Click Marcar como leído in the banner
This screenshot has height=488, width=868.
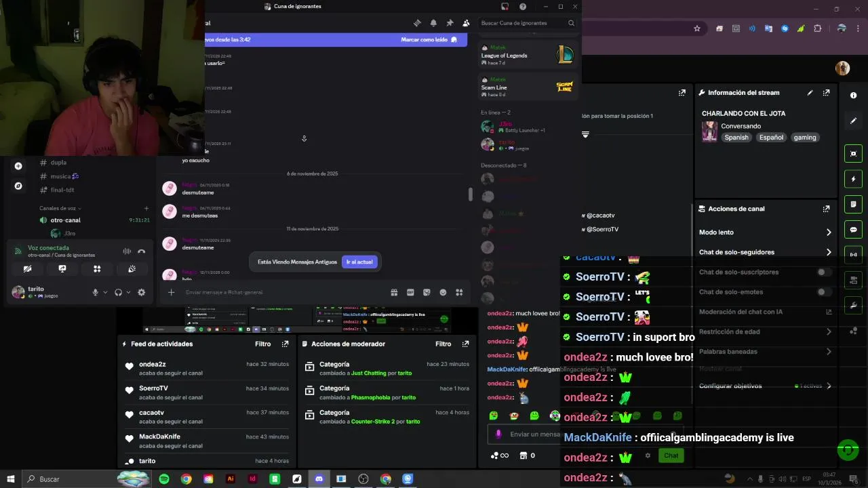429,39
